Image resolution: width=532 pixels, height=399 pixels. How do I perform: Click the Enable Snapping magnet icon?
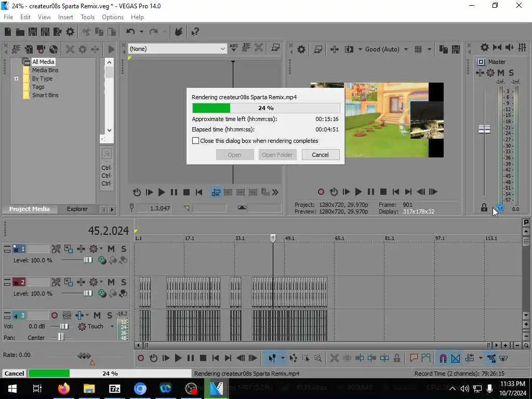click(x=443, y=358)
